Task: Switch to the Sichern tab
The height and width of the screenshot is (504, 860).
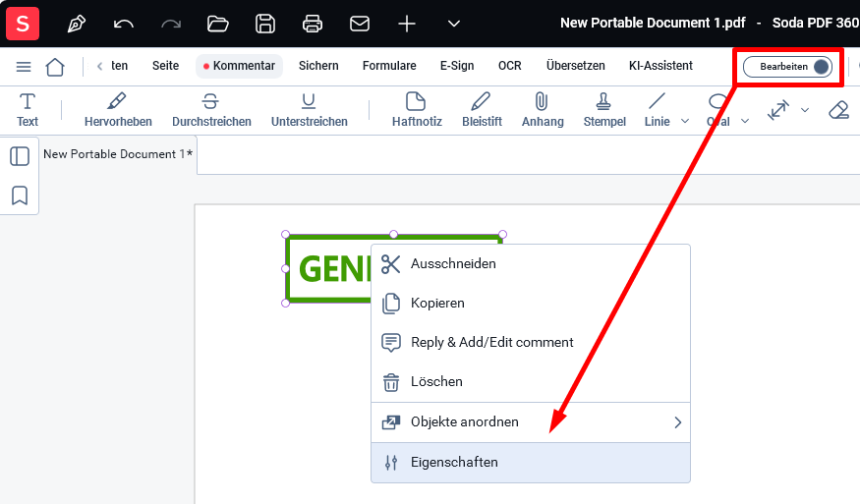Action: [x=318, y=66]
